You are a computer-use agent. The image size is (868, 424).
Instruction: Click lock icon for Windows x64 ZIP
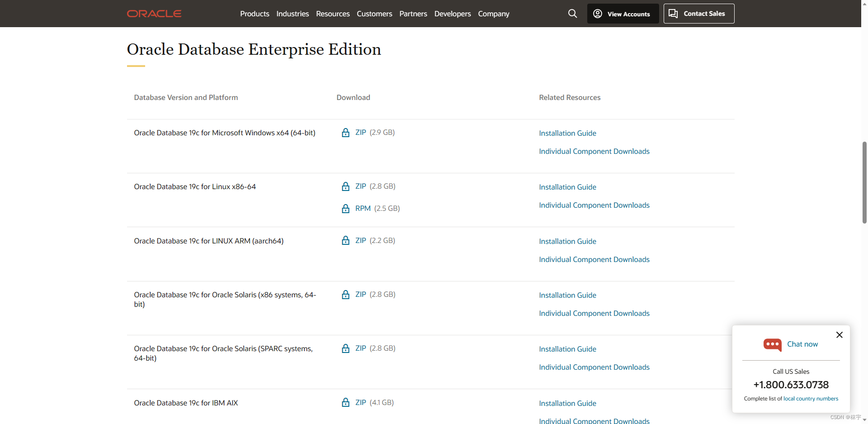tap(346, 133)
